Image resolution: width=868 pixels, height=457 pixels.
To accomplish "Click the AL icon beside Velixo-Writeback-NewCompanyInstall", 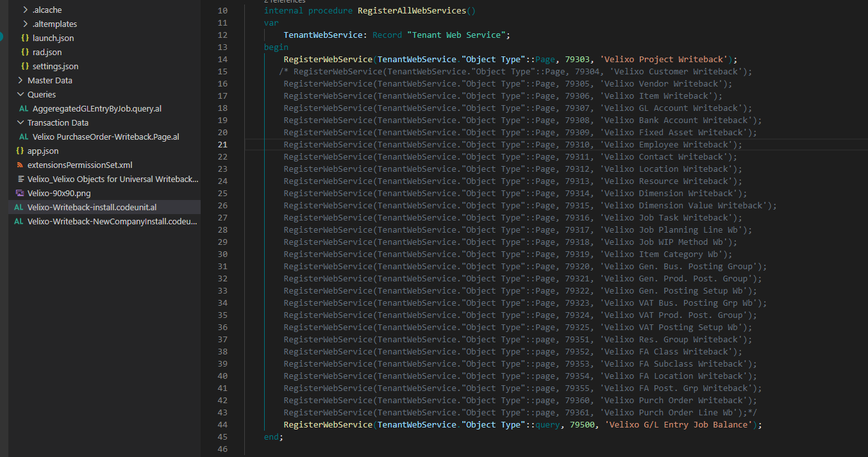I will point(19,221).
